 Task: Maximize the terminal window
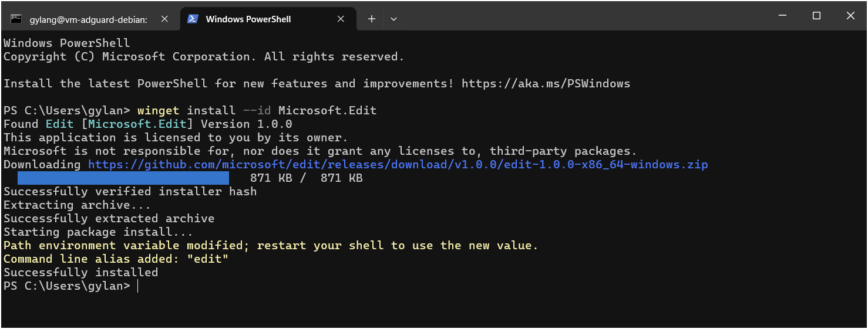click(x=816, y=16)
